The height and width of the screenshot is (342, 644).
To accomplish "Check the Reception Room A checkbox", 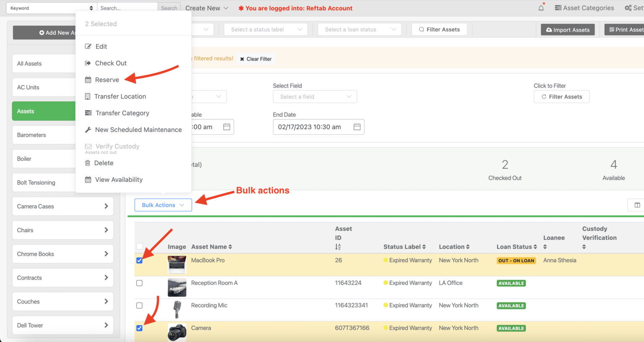I will [139, 283].
